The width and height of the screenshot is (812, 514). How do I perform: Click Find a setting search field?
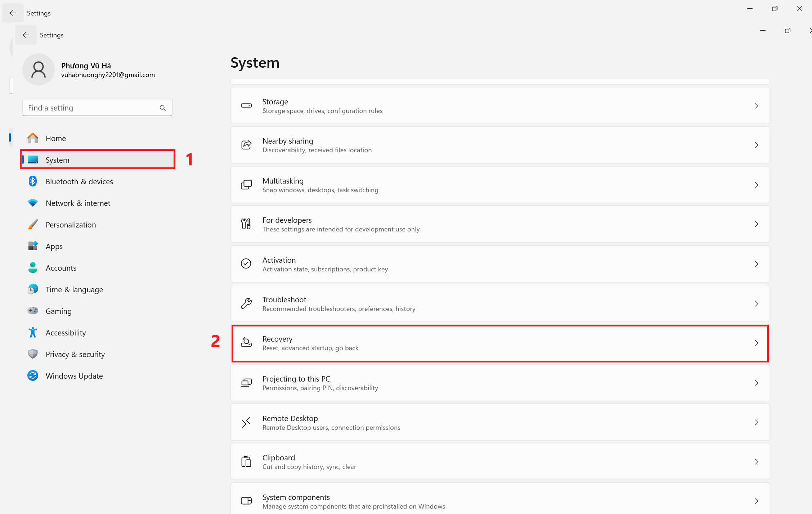97,108
